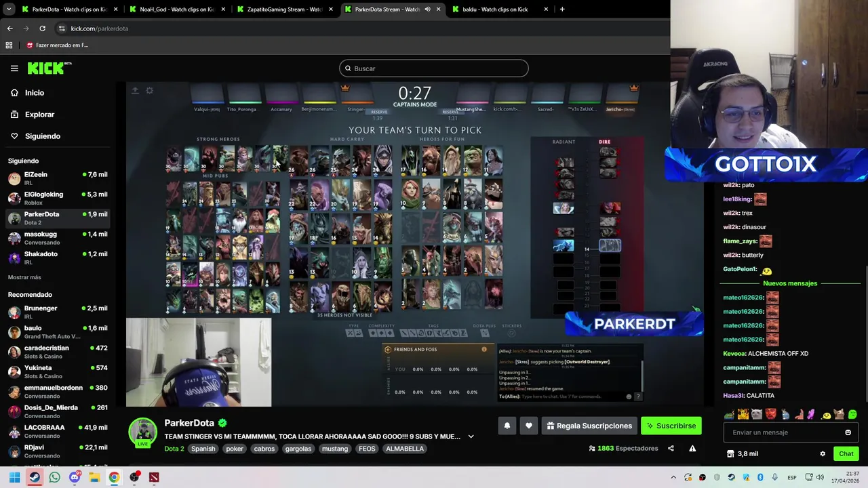
Task: Click the ParkerDota streamer avatar
Action: (x=143, y=432)
